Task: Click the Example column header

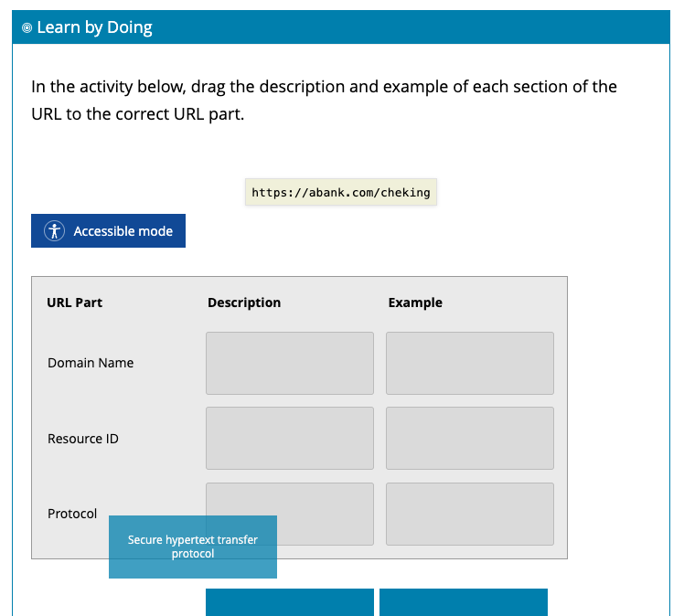Action: click(415, 303)
